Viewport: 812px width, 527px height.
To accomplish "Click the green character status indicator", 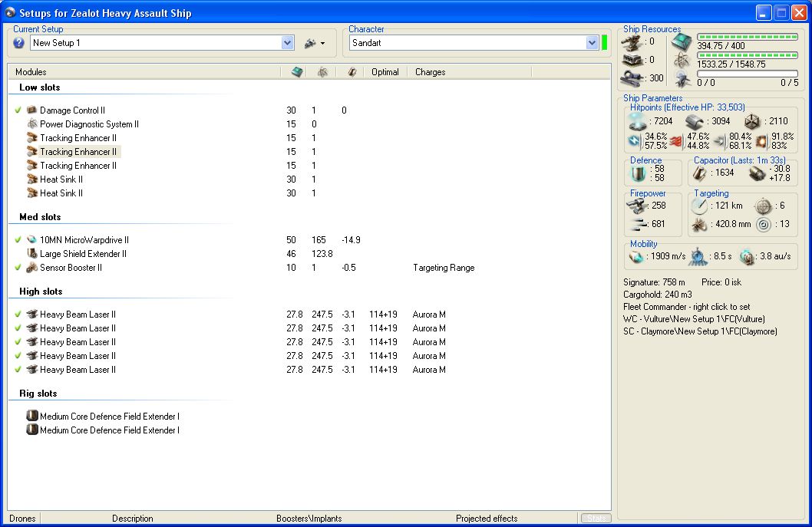I will click(x=604, y=43).
